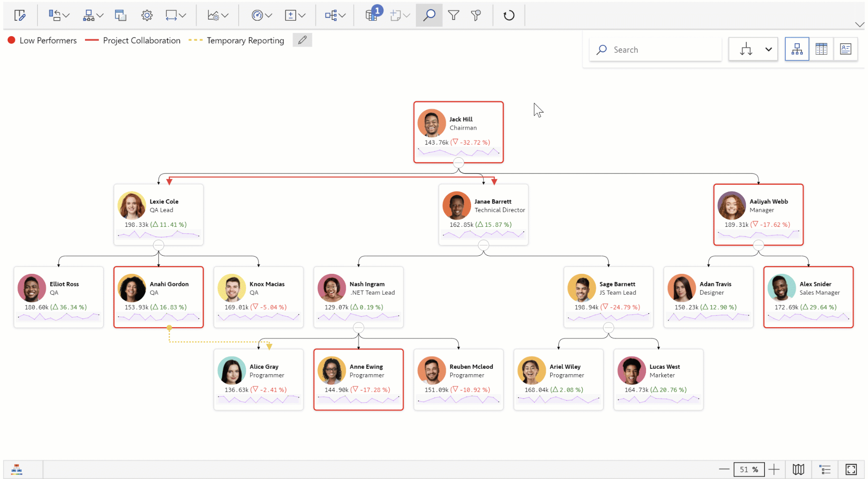Image resolution: width=868 pixels, height=479 pixels.
Task: Switch to profile card view
Action: (x=845, y=49)
